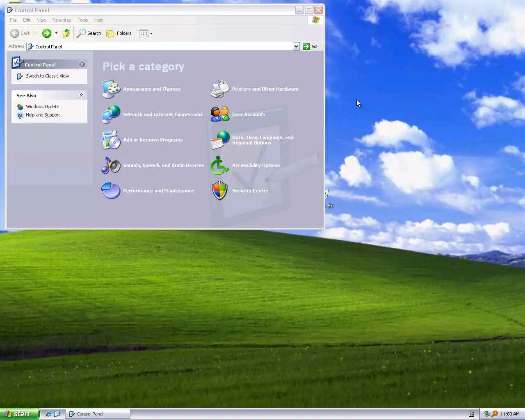Click the green Forward arrow button
The image size is (525, 420).
(47, 33)
